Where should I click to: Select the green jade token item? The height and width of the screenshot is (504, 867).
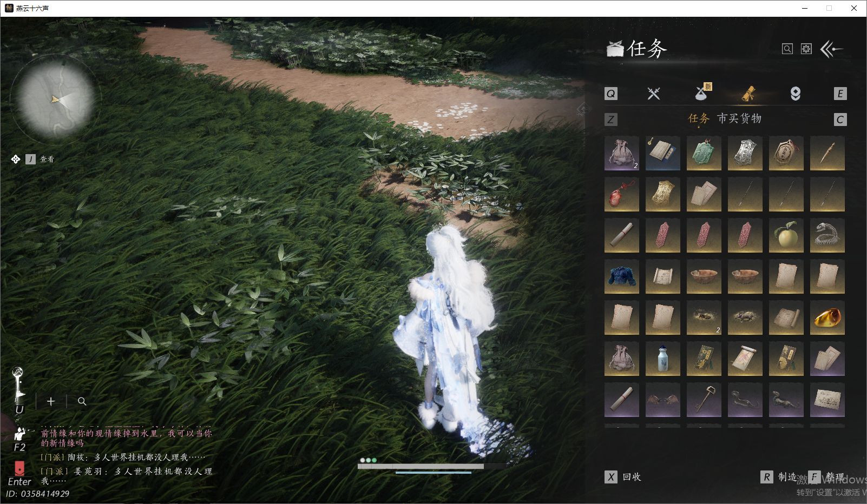[x=704, y=154]
